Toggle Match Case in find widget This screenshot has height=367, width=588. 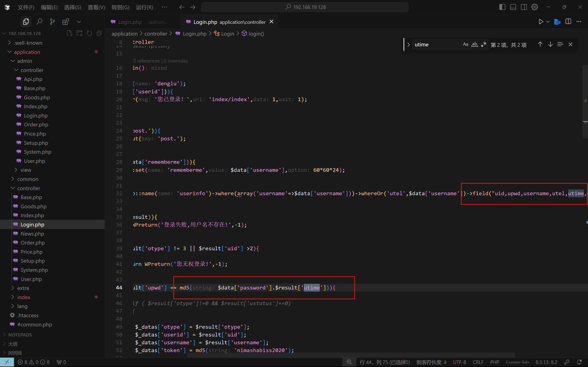(465, 44)
